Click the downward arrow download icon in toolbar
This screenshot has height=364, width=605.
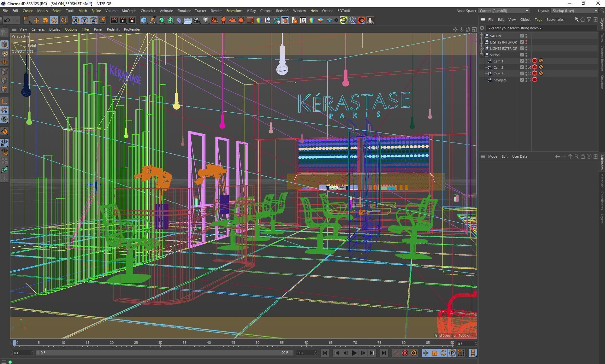[370, 20]
